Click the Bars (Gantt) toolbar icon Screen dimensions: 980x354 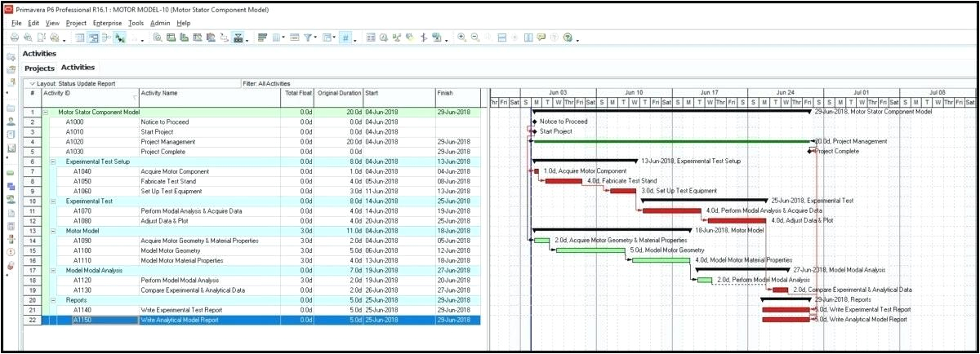click(x=263, y=38)
